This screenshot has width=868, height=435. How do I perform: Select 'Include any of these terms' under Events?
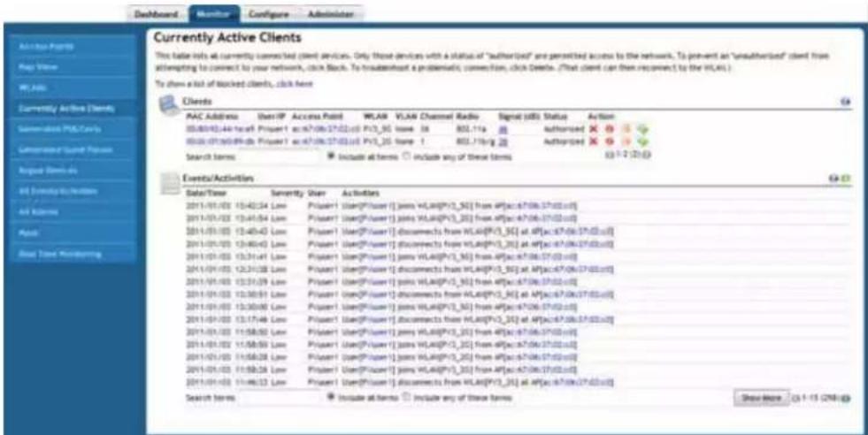(x=405, y=397)
